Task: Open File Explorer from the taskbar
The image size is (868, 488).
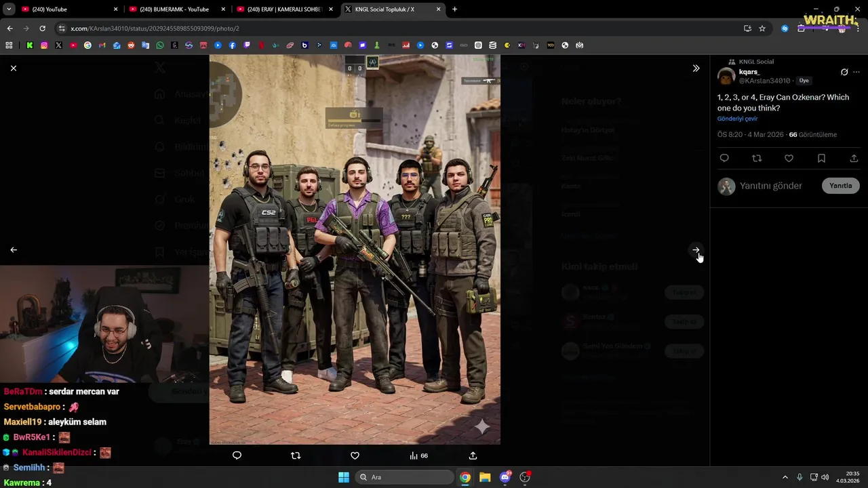Action: pos(485,477)
